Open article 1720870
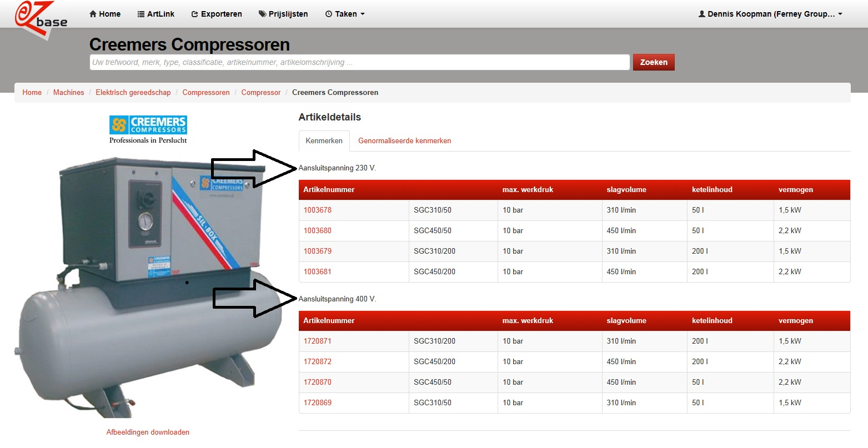Screen dimensions: 868x448 (x=318, y=382)
